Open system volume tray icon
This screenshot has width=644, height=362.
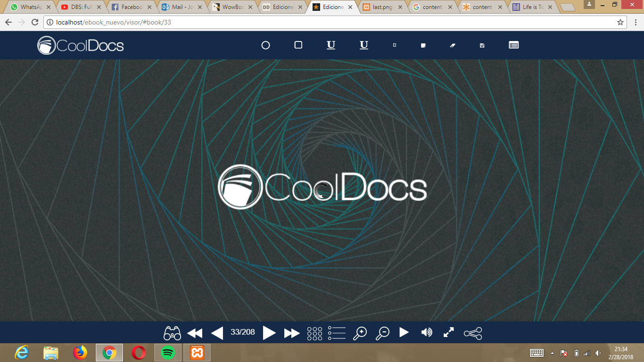pyautogui.click(x=598, y=353)
